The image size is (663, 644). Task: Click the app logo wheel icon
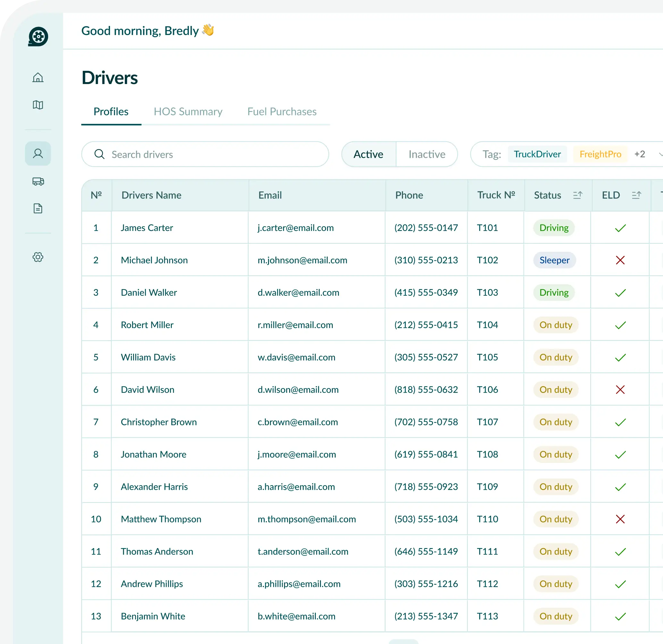38,37
